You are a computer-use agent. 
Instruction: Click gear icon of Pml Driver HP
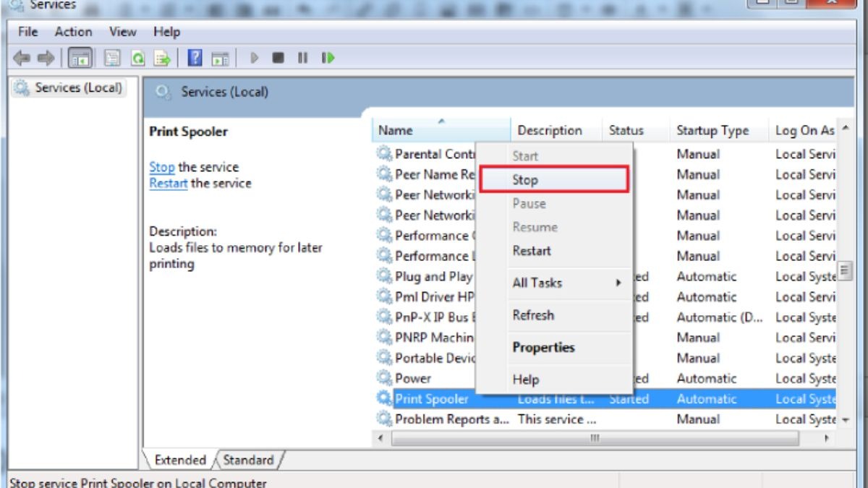pos(384,296)
